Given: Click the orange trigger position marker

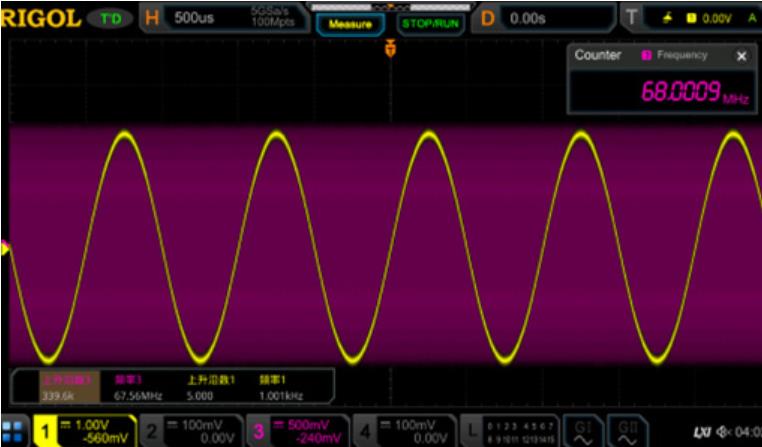Looking at the screenshot, I should pos(390,49).
